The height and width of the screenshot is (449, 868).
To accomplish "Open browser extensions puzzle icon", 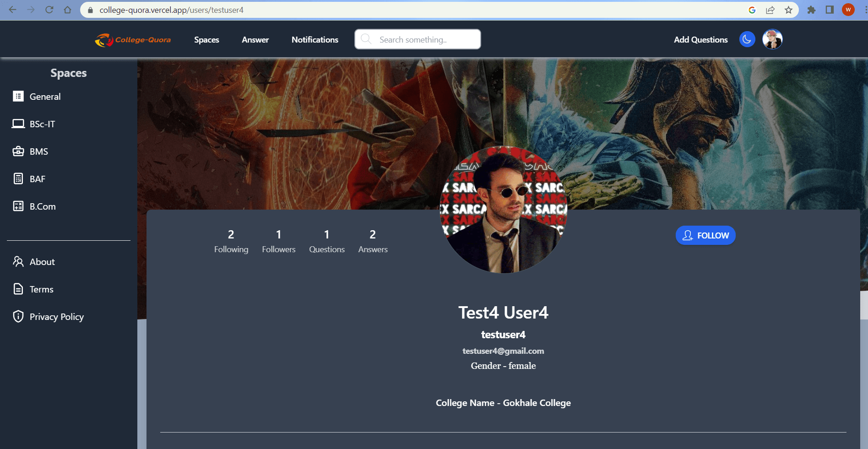I will click(811, 10).
